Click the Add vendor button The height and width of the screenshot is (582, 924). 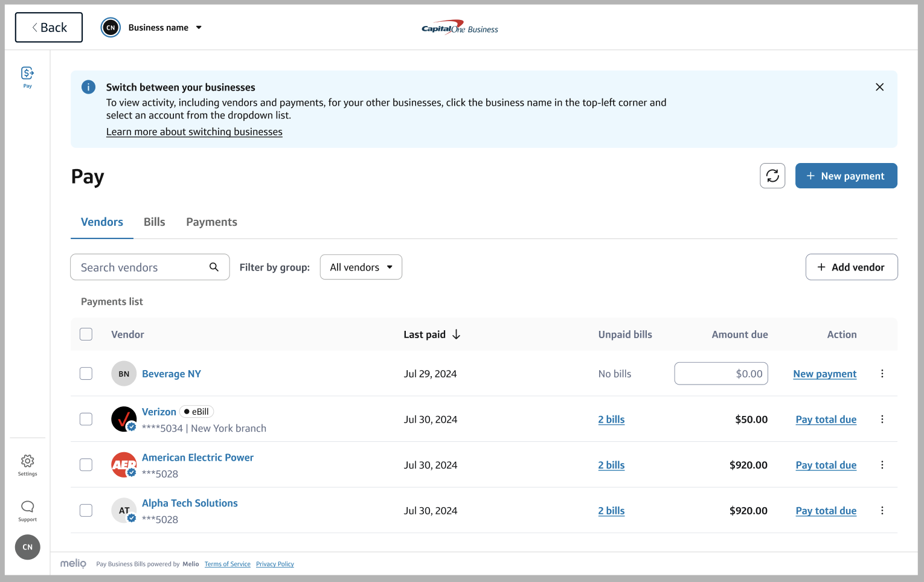[851, 267]
